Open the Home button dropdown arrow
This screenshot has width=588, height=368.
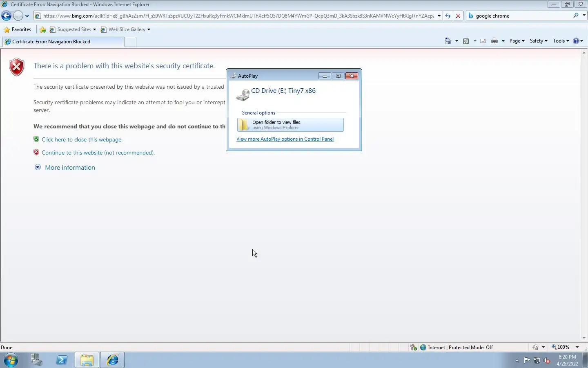(457, 41)
